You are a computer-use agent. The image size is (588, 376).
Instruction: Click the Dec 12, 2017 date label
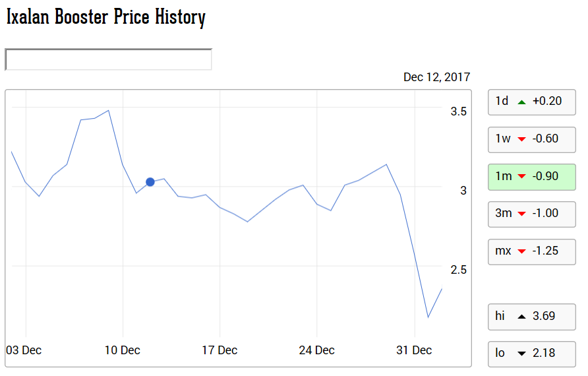click(x=436, y=77)
